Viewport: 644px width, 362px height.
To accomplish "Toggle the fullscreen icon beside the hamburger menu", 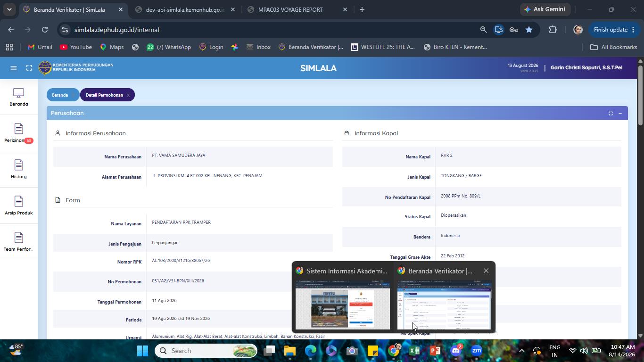I will pos(29,68).
